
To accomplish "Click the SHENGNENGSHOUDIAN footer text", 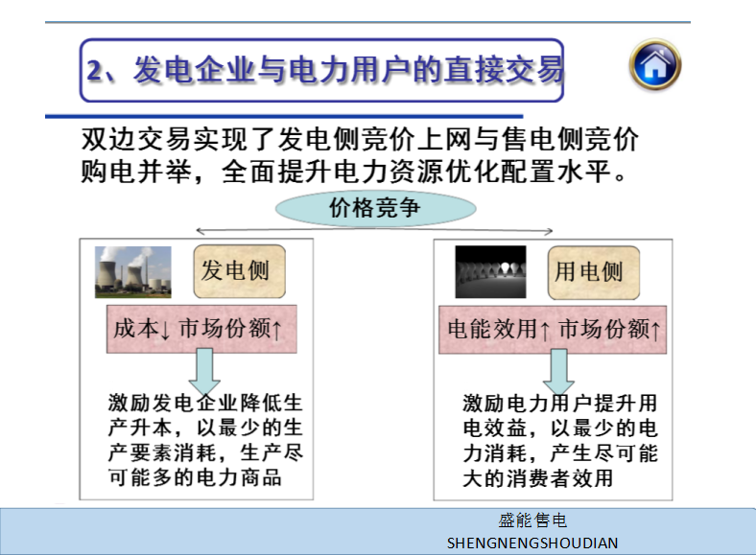I will pyautogui.click(x=532, y=543).
